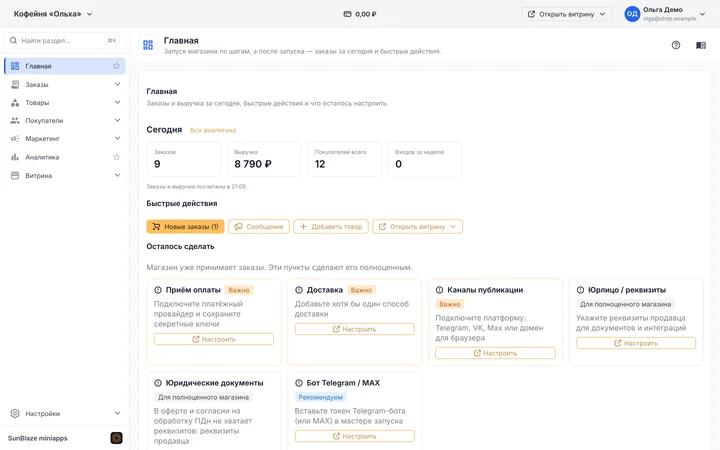Favorite Главная with the star icon
Viewport: 720px width, 450px height.
point(117,66)
